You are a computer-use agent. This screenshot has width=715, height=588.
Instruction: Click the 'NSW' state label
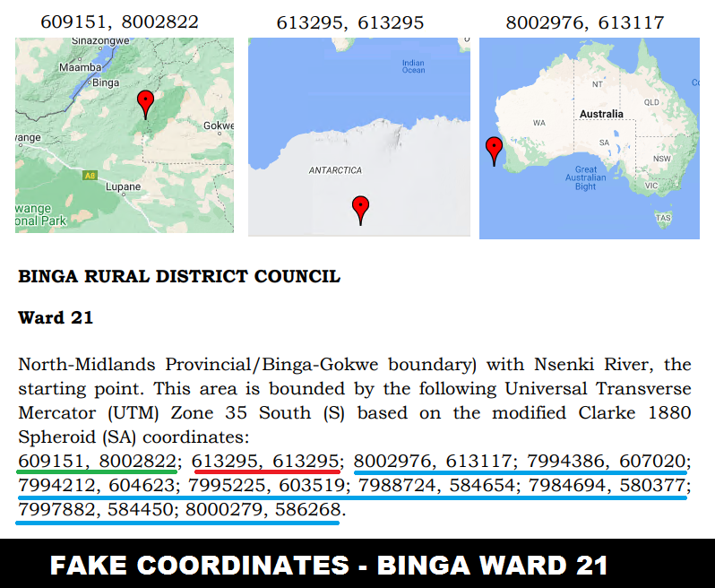tap(661, 159)
